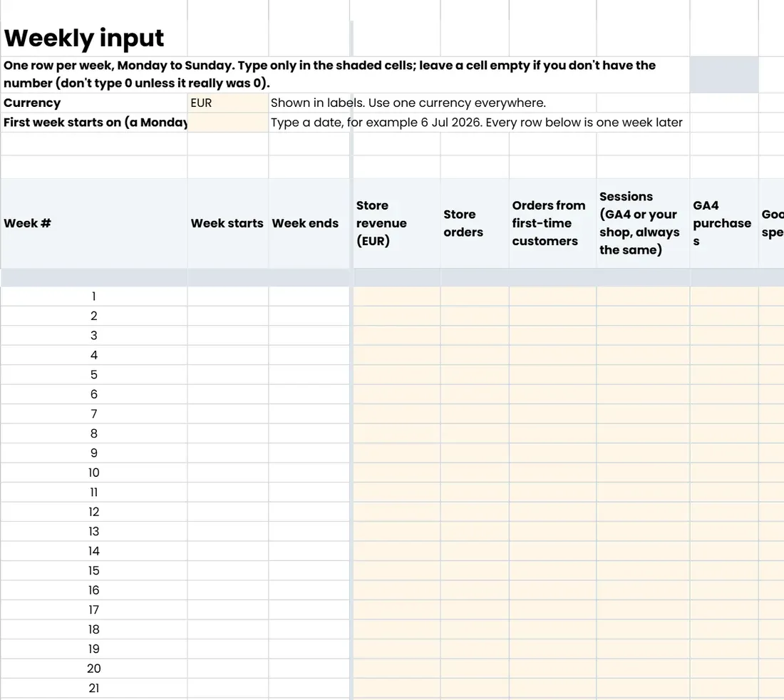Click the week number 1 cell

tap(94, 297)
